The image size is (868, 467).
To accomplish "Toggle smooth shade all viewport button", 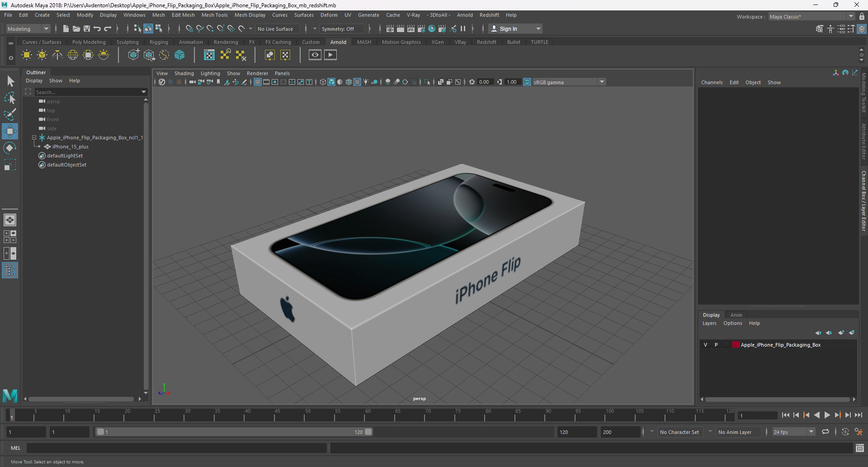I will point(331,82).
